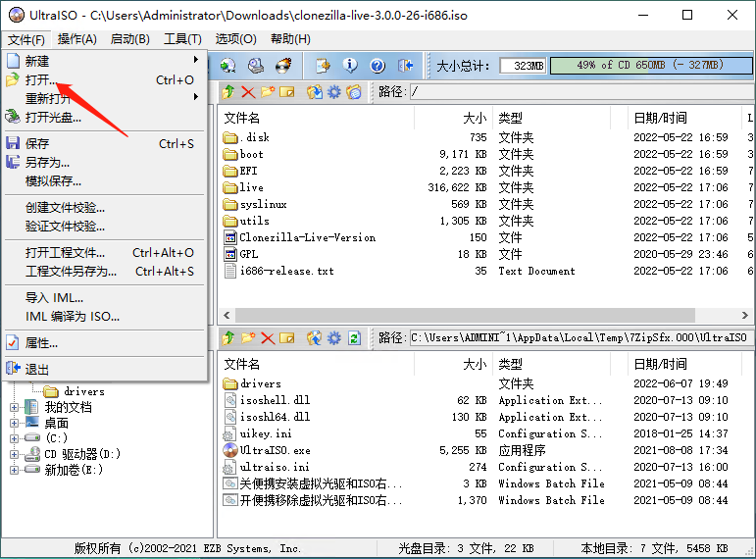The image size is (756, 559).
Task: Choose 属性... menu entry
Action: [105, 343]
